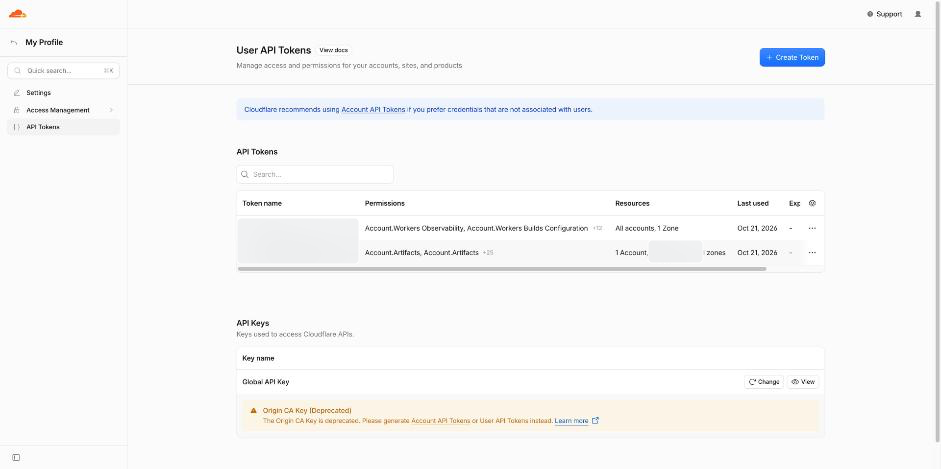Click the warning triangle icon beside Origin CA Key

(x=253, y=411)
